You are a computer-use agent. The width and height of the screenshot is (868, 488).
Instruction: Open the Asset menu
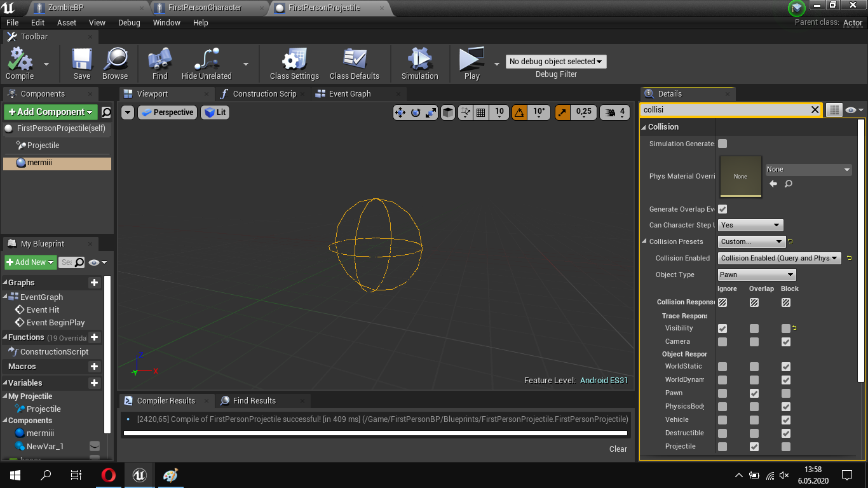(x=67, y=22)
